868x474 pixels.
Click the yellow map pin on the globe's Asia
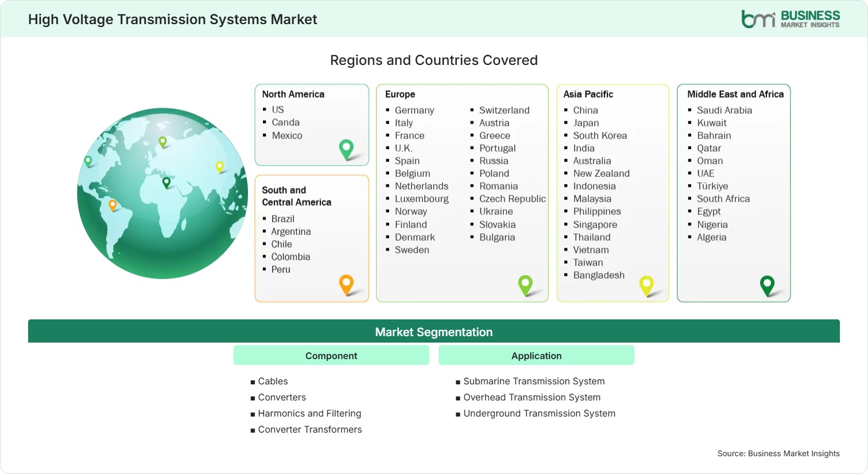coord(219,167)
